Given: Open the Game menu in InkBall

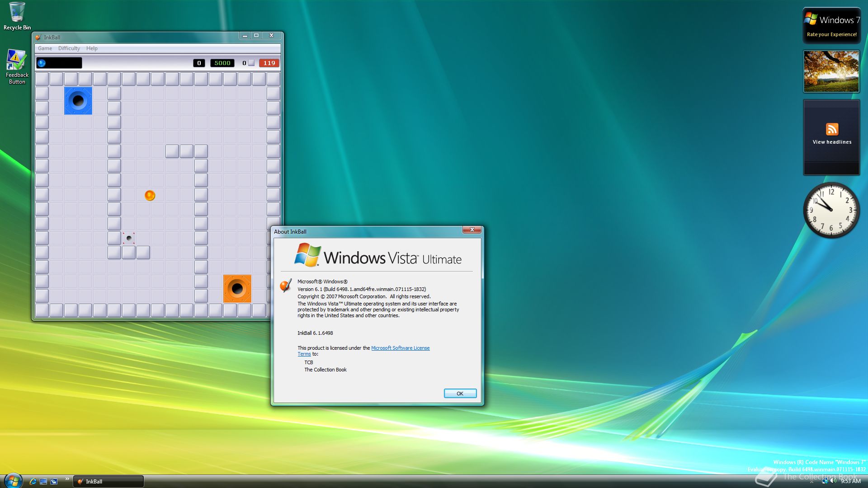Looking at the screenshot, I should pos(45,48).
